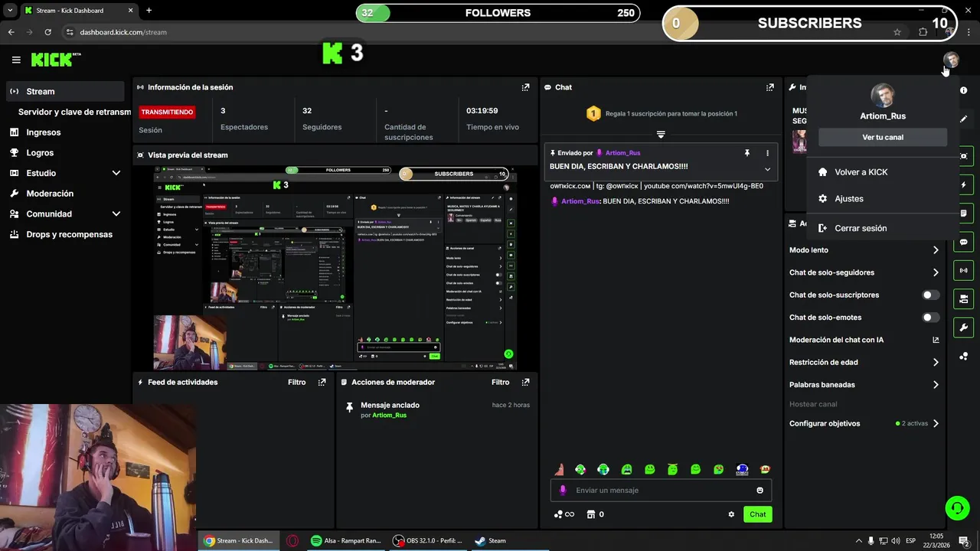Open OBS 32.1.0 from the taskbar
980x551 pixels.
tap(427, 540)
